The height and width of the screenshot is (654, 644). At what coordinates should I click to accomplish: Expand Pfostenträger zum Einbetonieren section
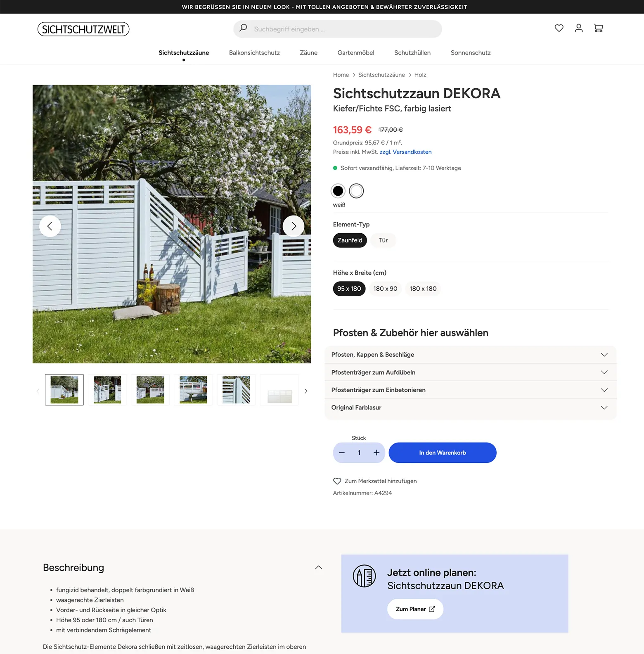[x=471, y=390]
